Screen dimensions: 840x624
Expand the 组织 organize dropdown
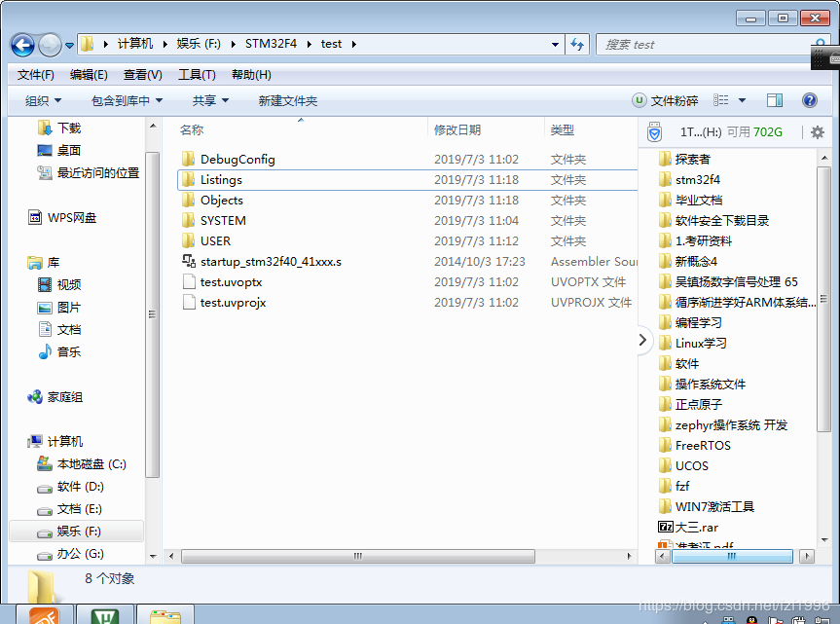point(44,100)
